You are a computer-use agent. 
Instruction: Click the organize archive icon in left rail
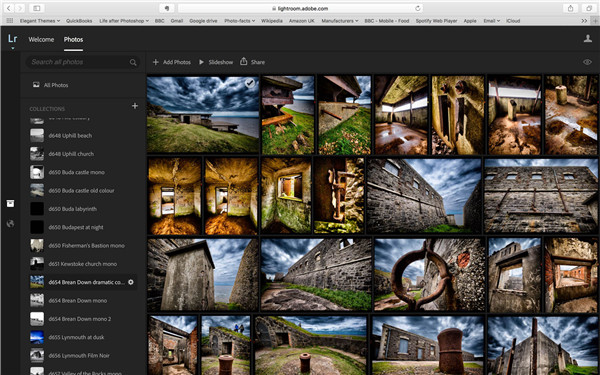click(x=10, y=203)
